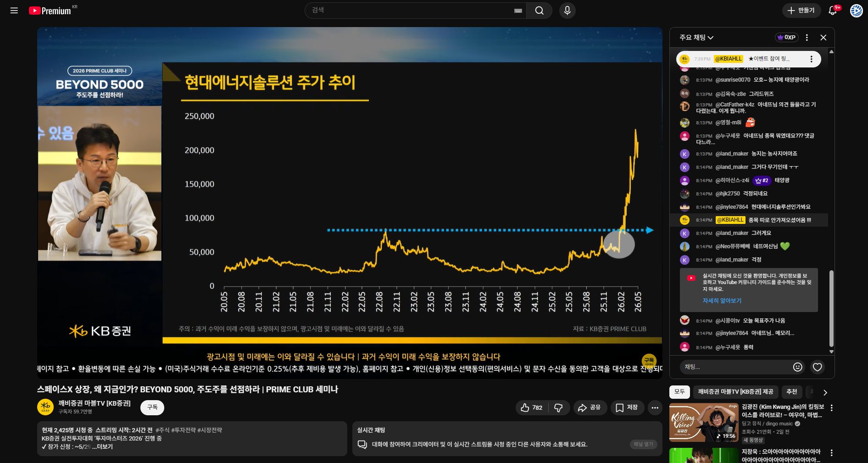Open @CatFather-k4z chat avatar
The width and height of the screenshot is (868, 463).
(684, 106)
